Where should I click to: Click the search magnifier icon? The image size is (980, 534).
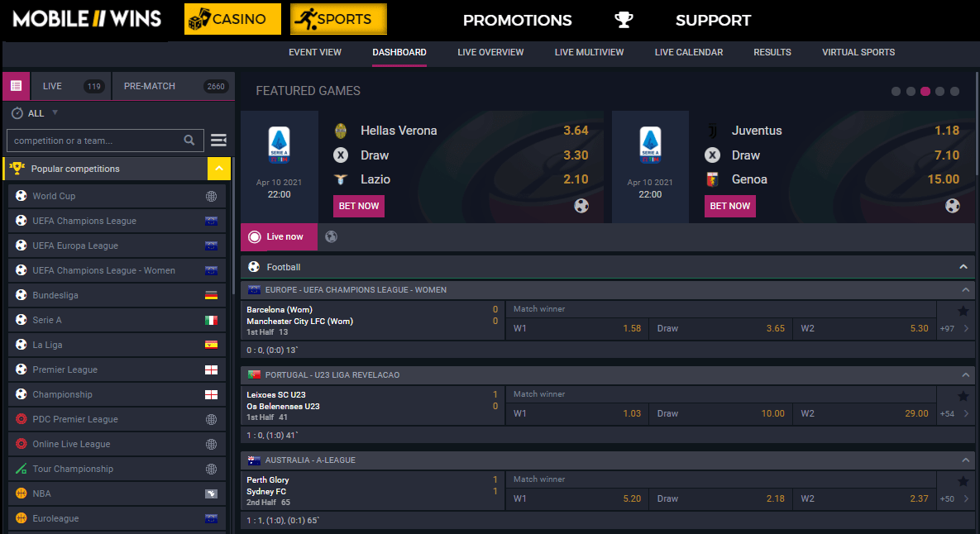click(189, 140)
